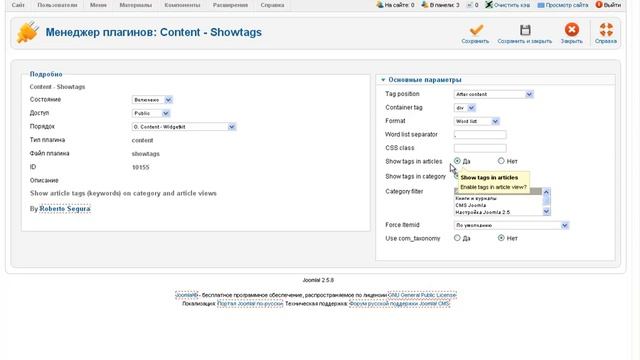Select Да for Show tags in articles
The image size is (640, 360).
pyautogui.click(x=457, y=161)
